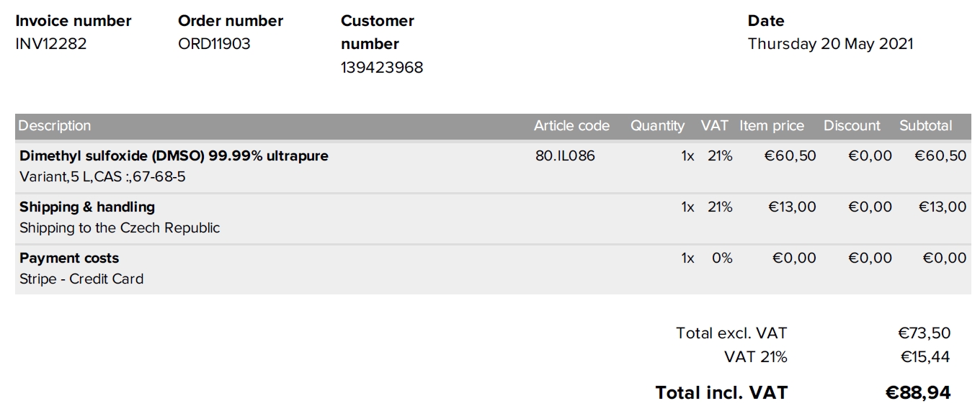Click the Description column header
The width and height of the screenshot is (980, 411).
click(x=55, y=126)
